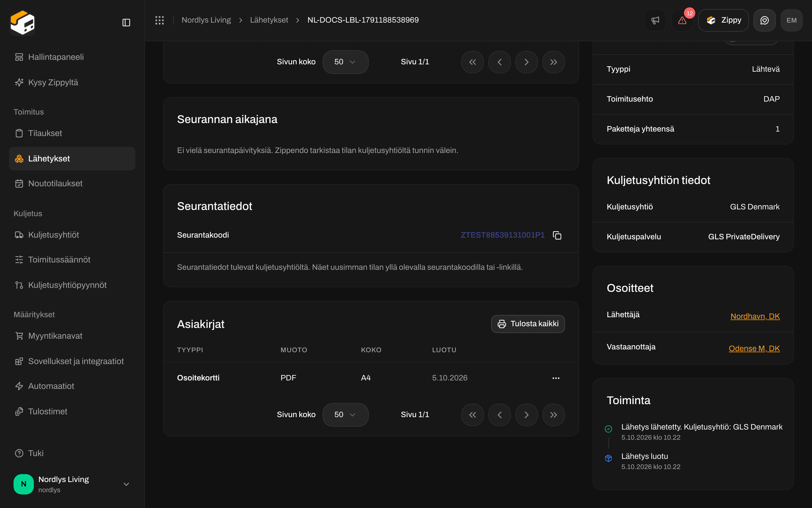Open Sovellukset ja integraatiot in sidebar
The image size is (812, 508).
pyautogui.click(x=72, y=361)
